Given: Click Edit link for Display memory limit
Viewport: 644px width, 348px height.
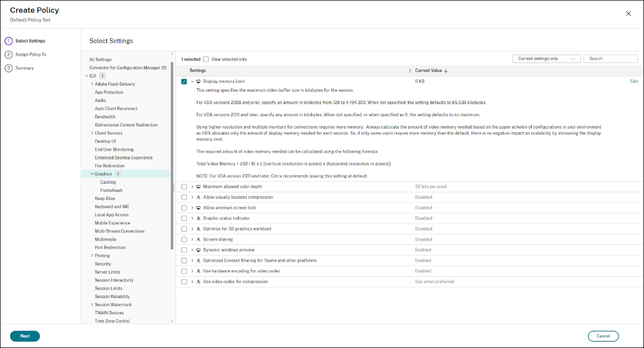Looking at the screenshot, I should pos(633,82).
